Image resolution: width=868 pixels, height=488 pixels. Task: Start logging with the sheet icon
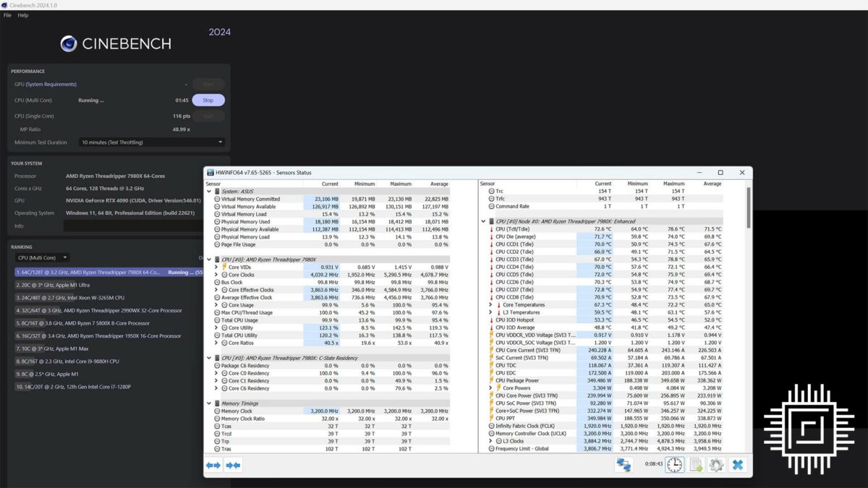pos(696,465)
